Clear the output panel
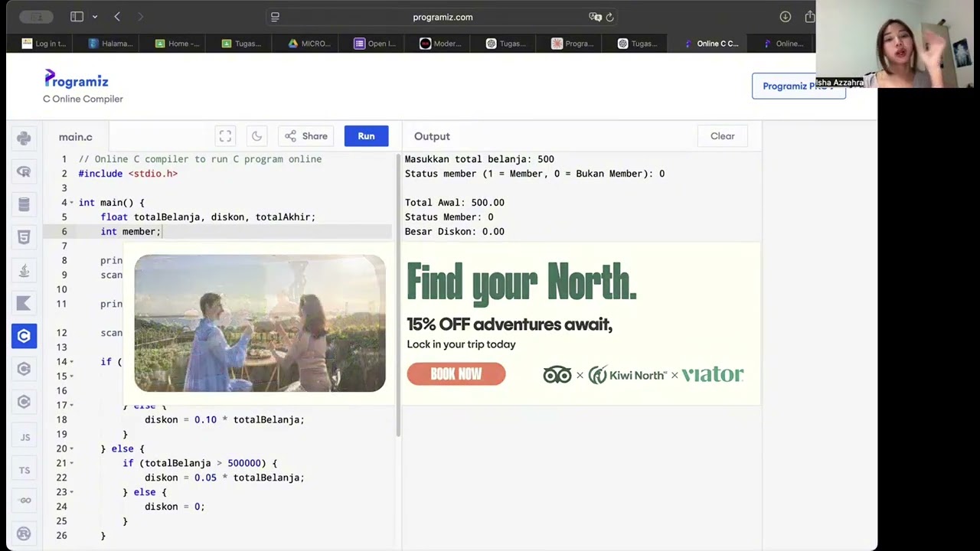Screen dimensions: 980x551 point(722,136)
